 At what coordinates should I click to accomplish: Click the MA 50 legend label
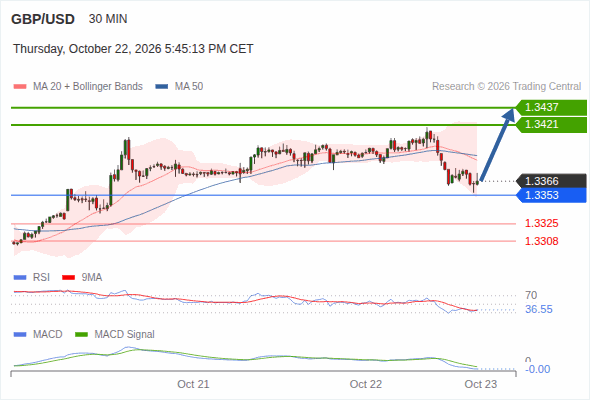[x=189, y=87]
